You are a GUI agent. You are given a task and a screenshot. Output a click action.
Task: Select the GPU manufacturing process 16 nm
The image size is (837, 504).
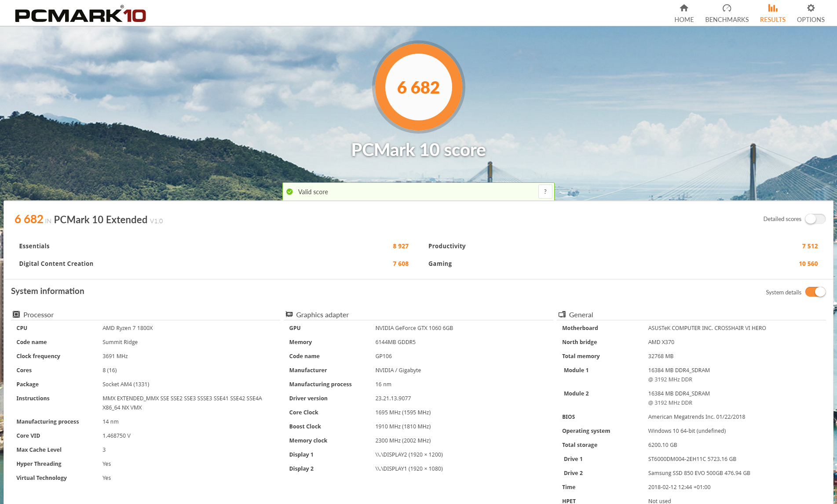[x=383, y=384]
